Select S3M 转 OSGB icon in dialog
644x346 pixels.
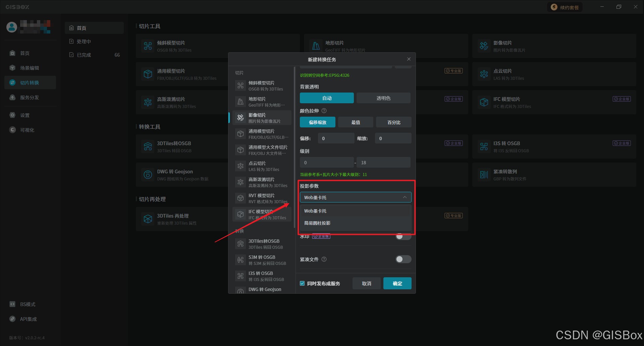click(x=240, y=260)
